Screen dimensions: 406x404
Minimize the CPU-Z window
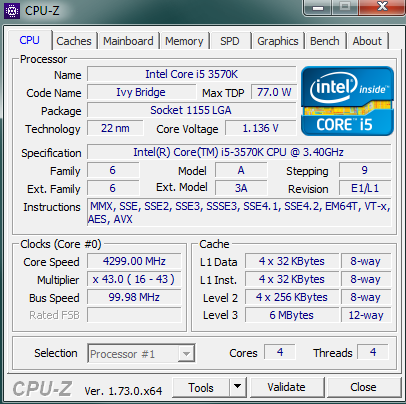(318, 7)
